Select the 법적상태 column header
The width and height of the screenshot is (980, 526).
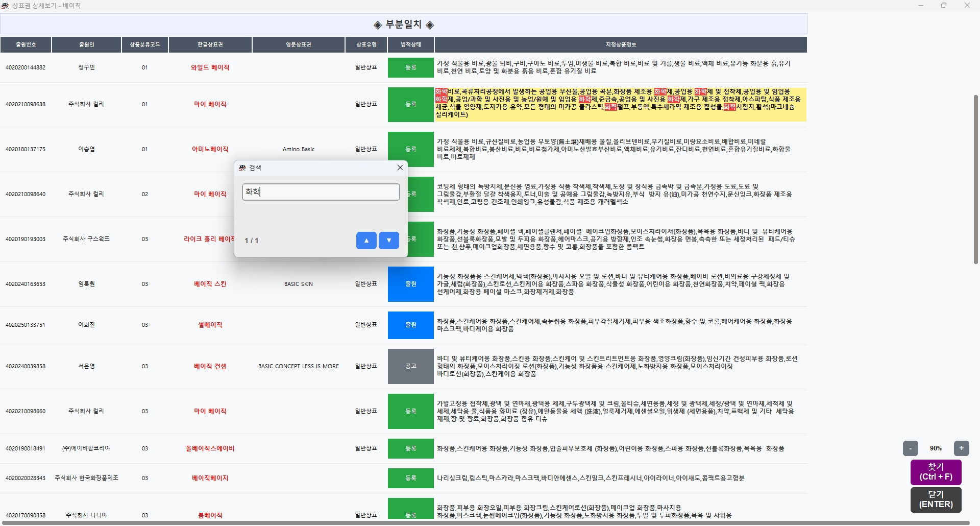[x=410, y=45]
